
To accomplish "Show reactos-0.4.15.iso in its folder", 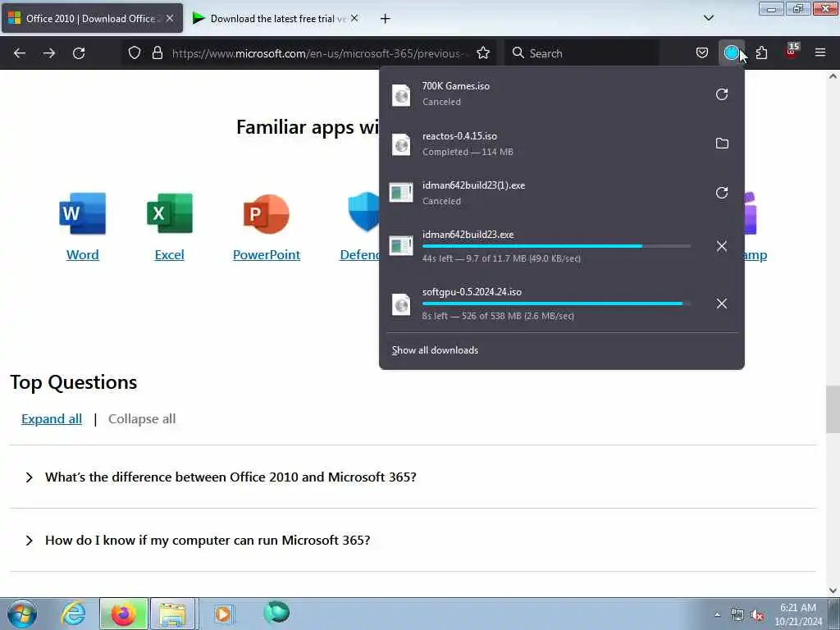I will pos(722,143).
